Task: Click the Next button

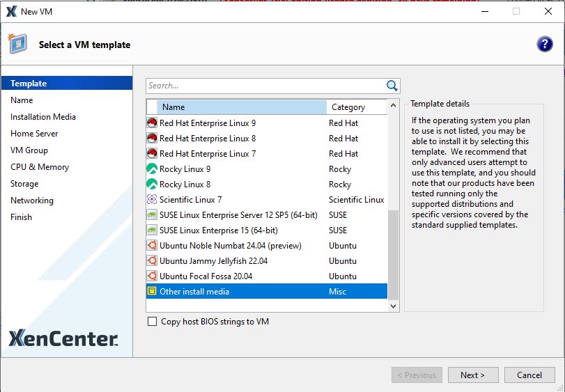Action: point(473,375)
